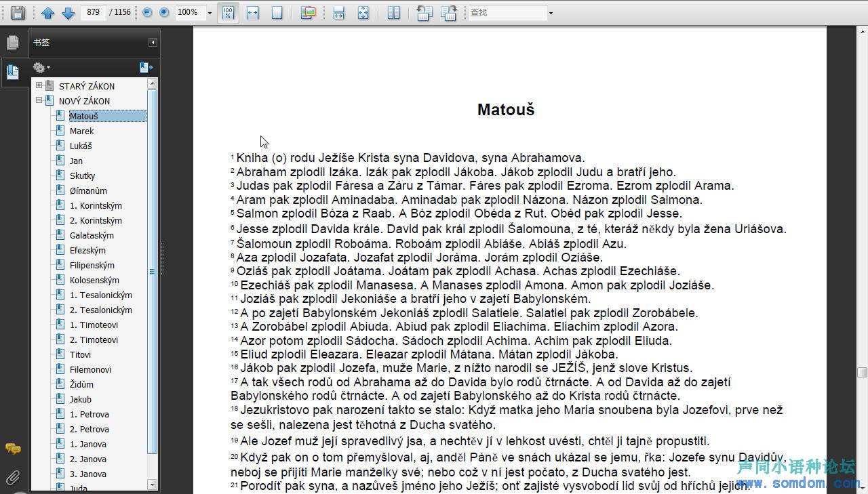
Task: Open the Skutky bookmark
Action: coord(82,176)
